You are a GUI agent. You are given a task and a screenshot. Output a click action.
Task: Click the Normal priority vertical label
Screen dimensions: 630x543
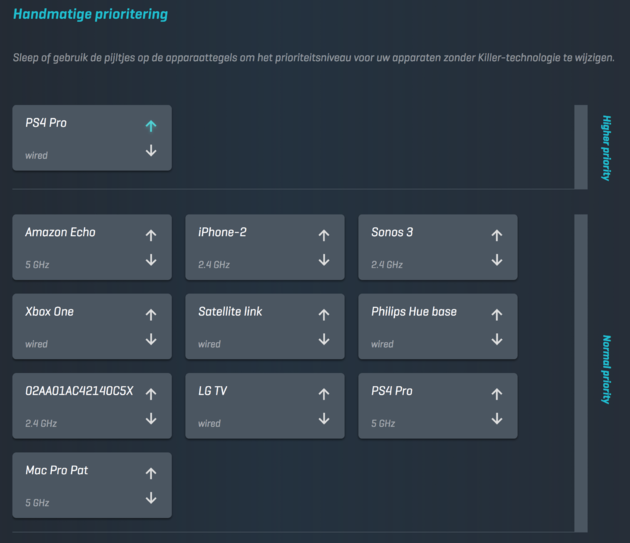click(x=607, y=369)
